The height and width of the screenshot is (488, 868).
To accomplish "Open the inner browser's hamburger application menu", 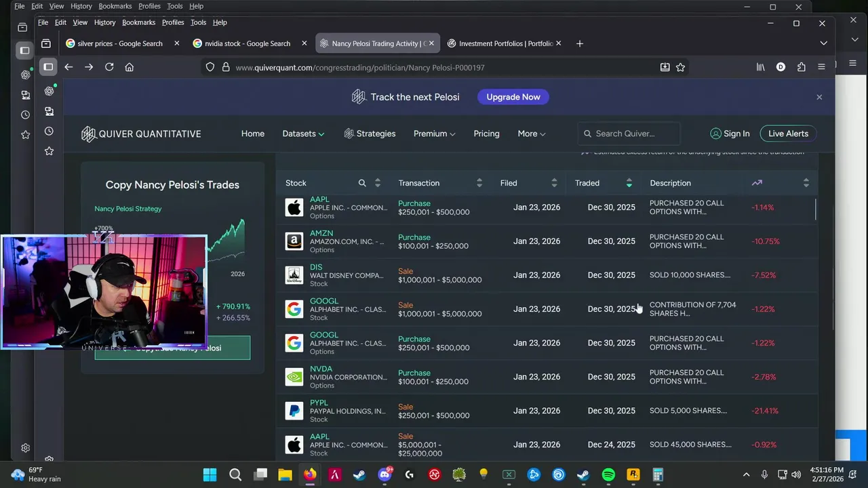I will point(821,67).
